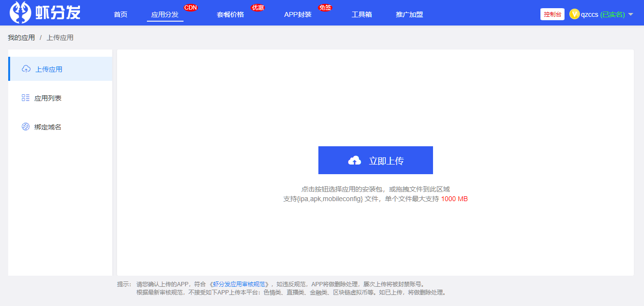Open the qzccs username menu

tap(590, 14)
